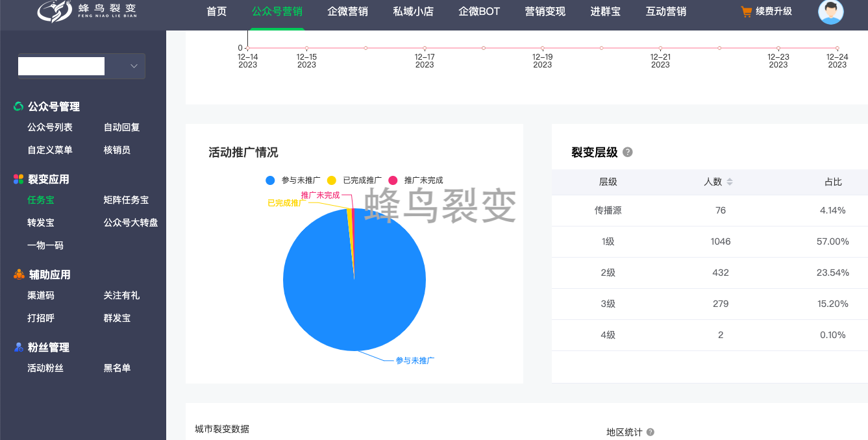This screenshot has width=868, height=440.
Task: Click the 12-19 data point on chart
Action: coord(542,48)
